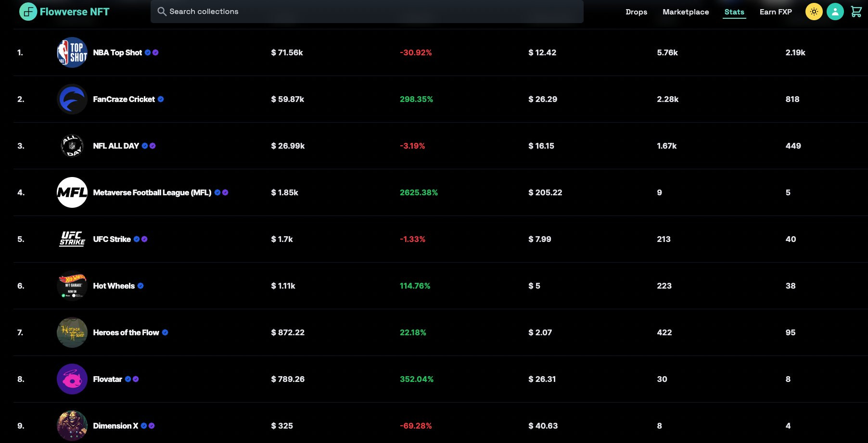Click the Flowverse NFT brand name

[x=75, y=12]
